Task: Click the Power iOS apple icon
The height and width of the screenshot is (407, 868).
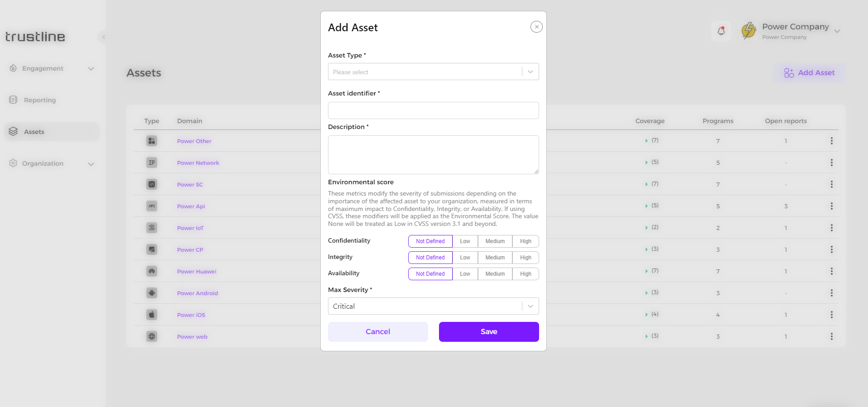Action: (152, 315)
